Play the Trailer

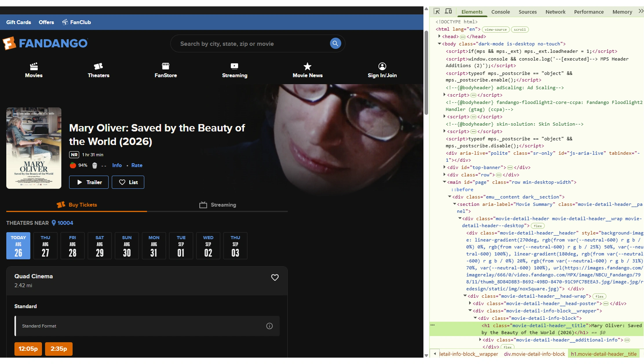point(89,182)
